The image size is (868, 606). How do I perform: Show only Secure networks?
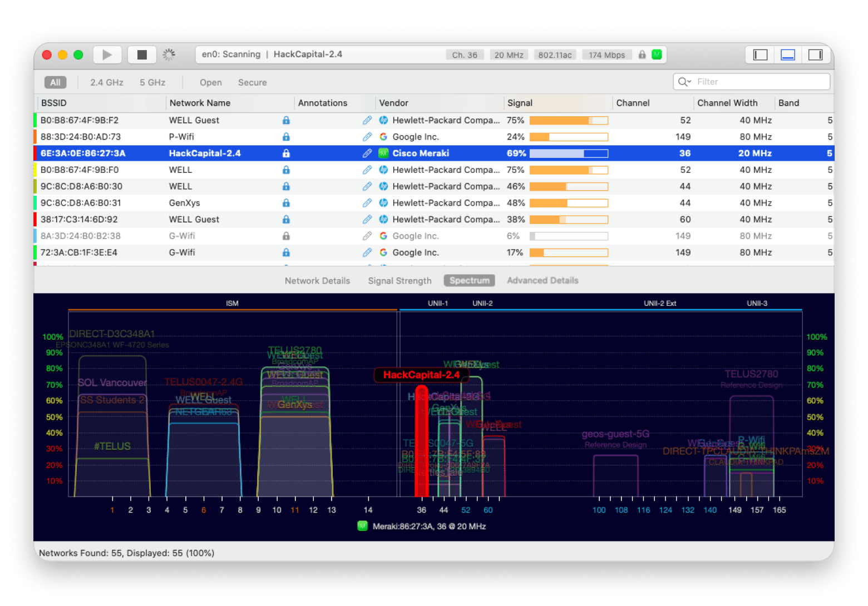(x=252, y=82)
